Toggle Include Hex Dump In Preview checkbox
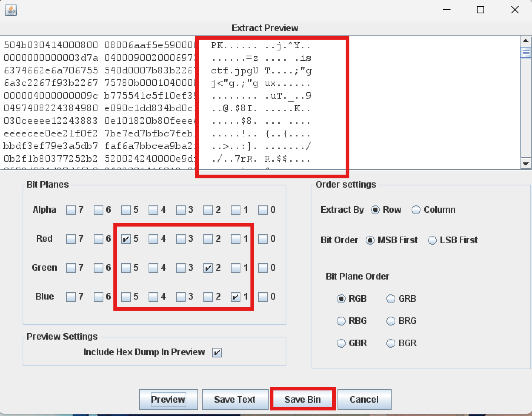This screenshot has width=532, height=416. (217, 353)
